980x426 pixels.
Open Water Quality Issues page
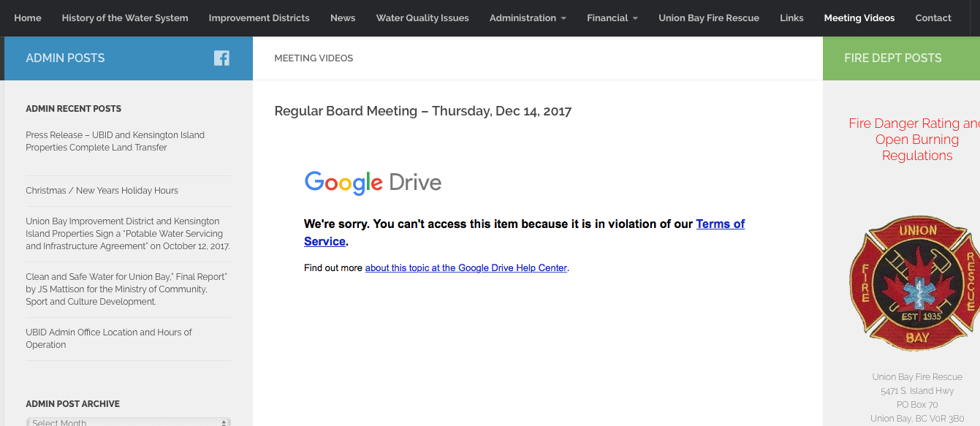[x=422, y=18]
